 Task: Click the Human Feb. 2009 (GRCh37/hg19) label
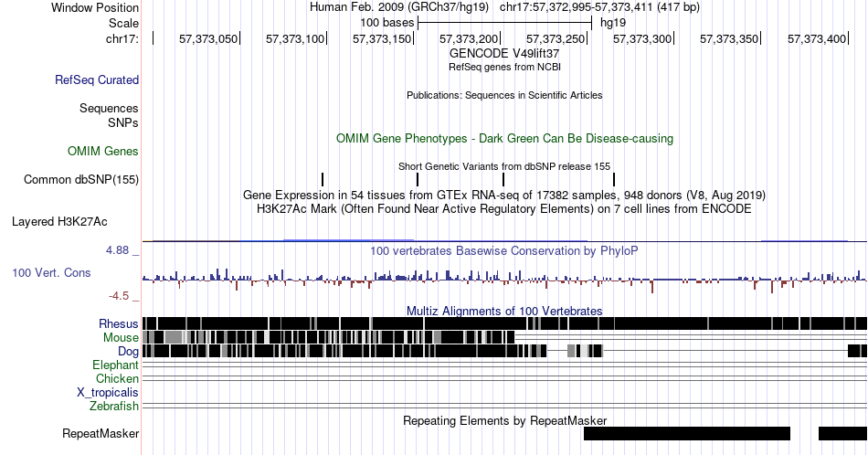click(399, 7)
